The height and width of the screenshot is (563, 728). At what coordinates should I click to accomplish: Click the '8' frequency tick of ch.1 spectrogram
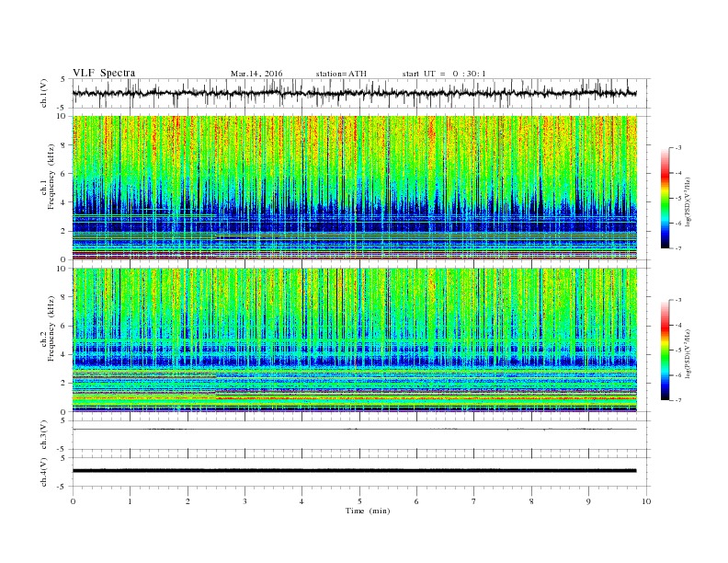click(x=63, y=145)
